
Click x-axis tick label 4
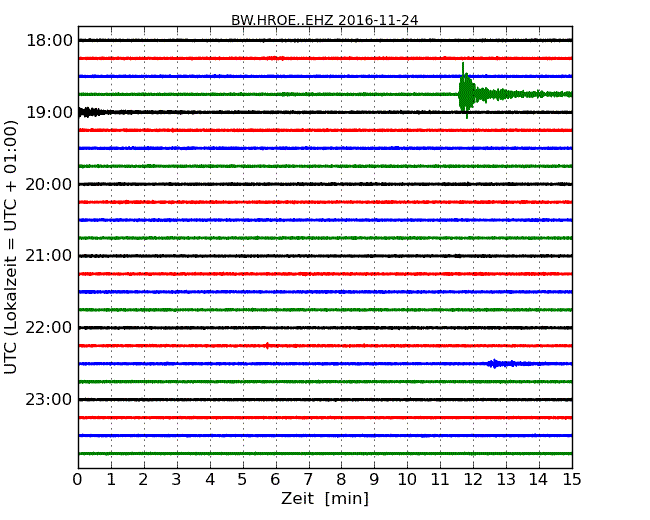click(x=210, y=480)
